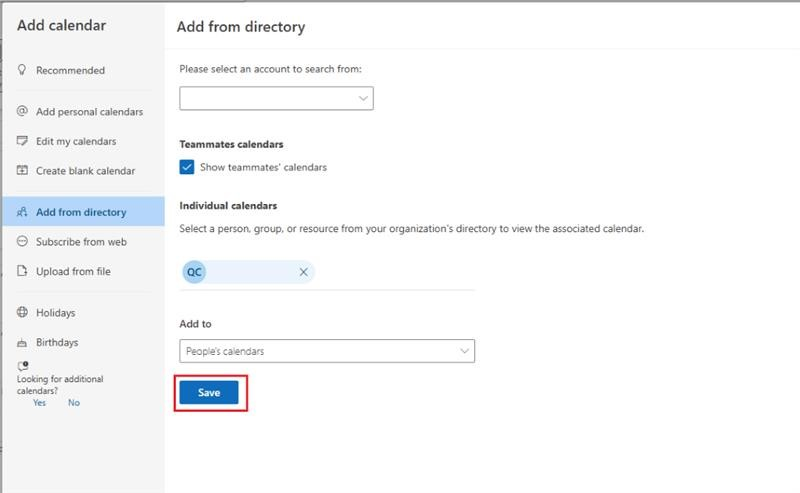Image resolution: width=800 pixels, height=493 pixels.
Task: Remove the QC person chip
Action: 304,272
